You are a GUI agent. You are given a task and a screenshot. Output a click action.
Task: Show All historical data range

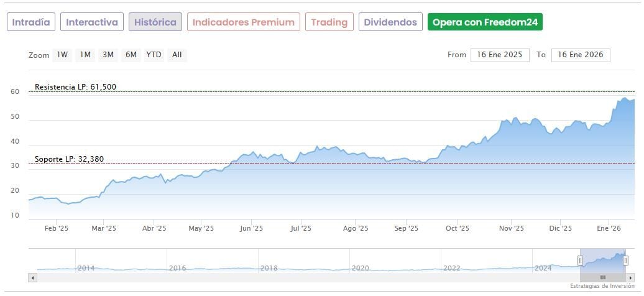coord(177,55)
